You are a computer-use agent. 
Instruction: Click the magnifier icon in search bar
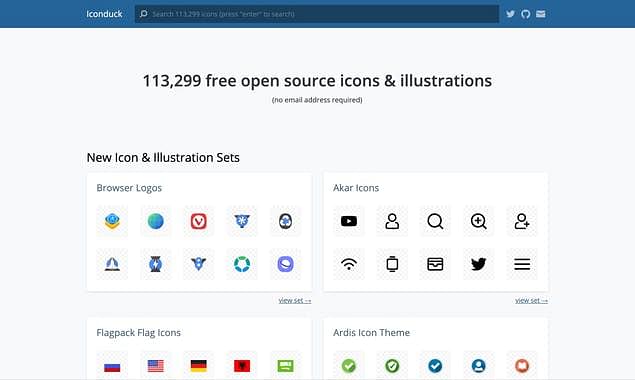coord(143,14)
